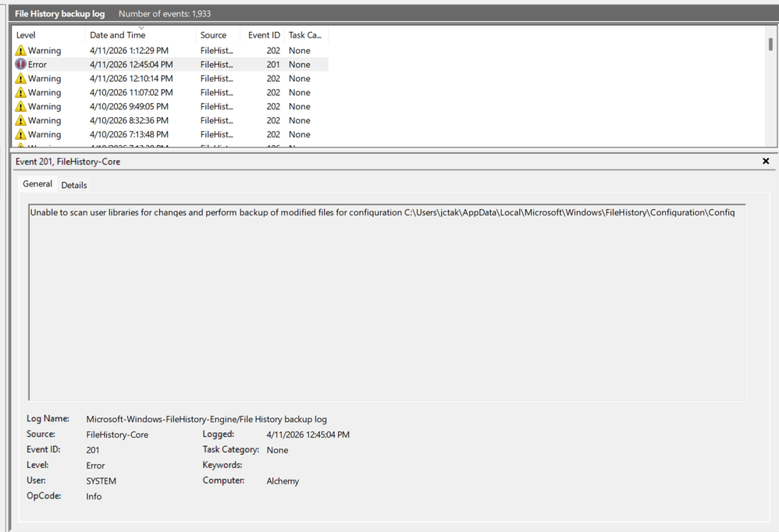Click warning icon for 4/11/2026 12:10:14 PM event
Screen dimensions: 779x532
[x=20, y=79]
